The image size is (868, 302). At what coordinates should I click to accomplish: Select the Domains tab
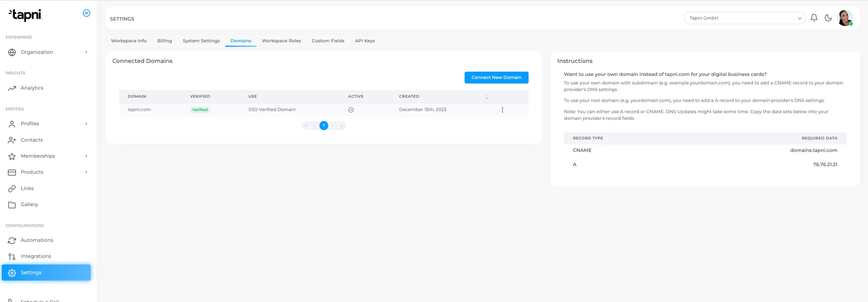[241, 41]
